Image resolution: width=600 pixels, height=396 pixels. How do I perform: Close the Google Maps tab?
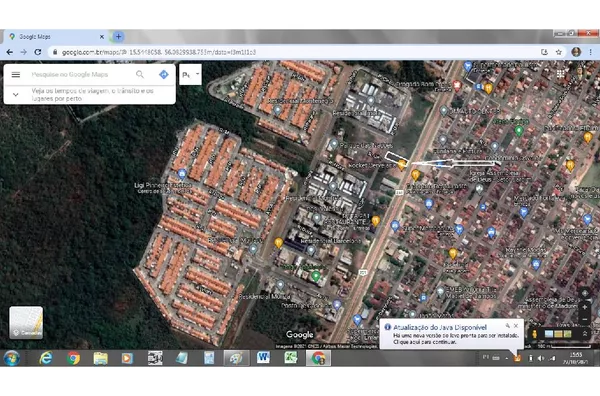(102, 37)
